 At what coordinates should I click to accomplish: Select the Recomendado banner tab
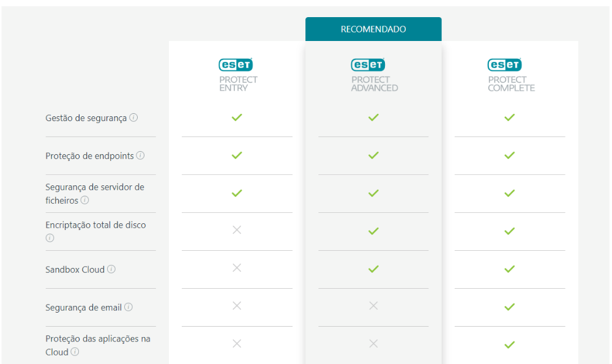373,29
